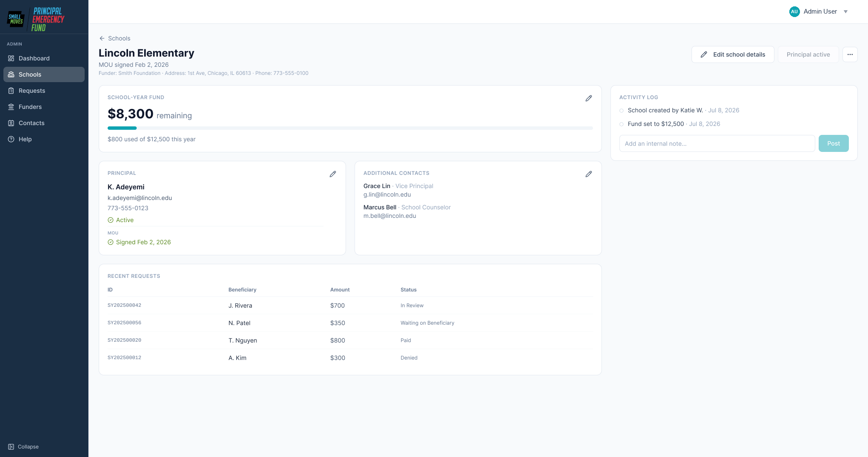Click the Schools building icon
The image size is (868, 457).
click(11, 74)
